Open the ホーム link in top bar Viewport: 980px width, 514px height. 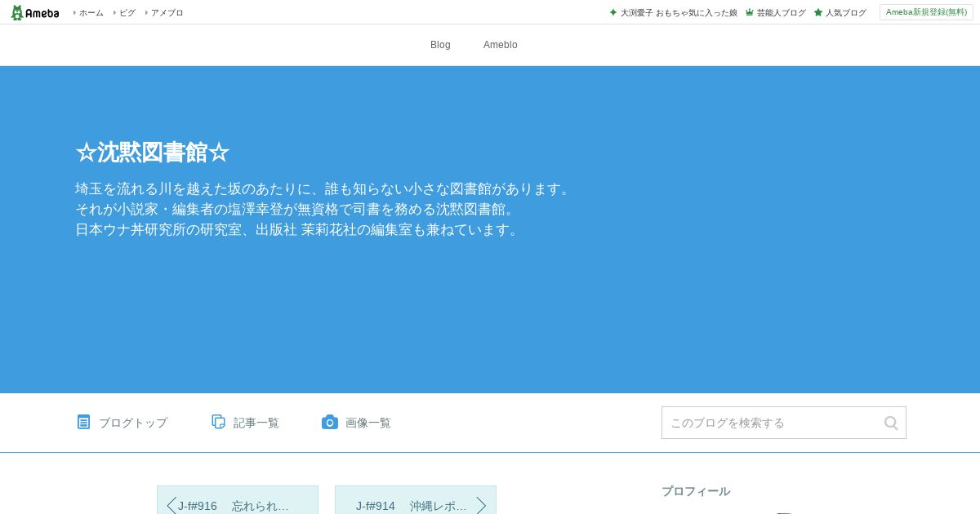[x=91, y=12]
